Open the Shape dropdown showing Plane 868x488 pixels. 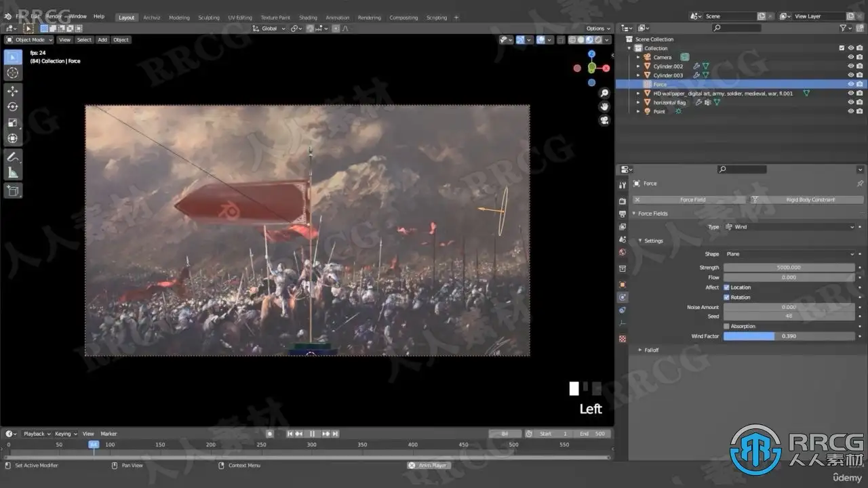pyautogui.click(x=789, y=254)
